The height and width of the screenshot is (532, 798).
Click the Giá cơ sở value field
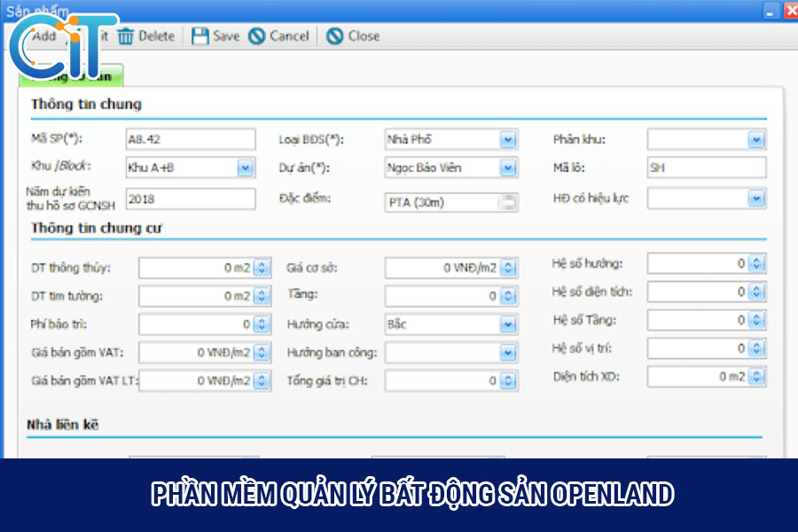[442, 268]
